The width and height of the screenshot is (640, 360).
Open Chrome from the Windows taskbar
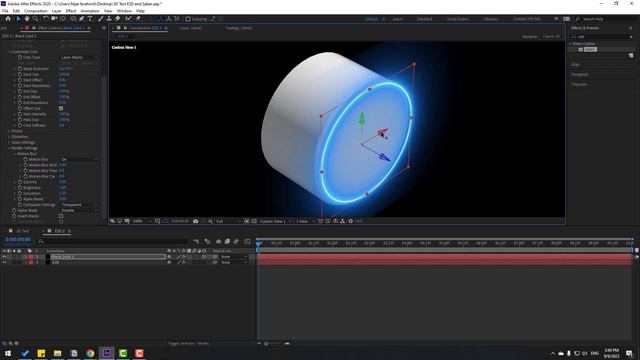[x=90, y=353]
